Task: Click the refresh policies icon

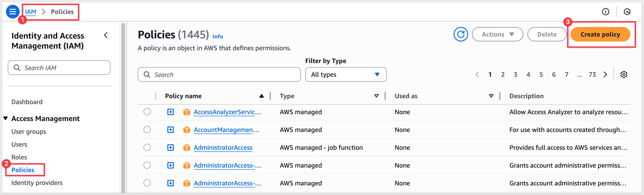Action: click(x=460, y=34)
